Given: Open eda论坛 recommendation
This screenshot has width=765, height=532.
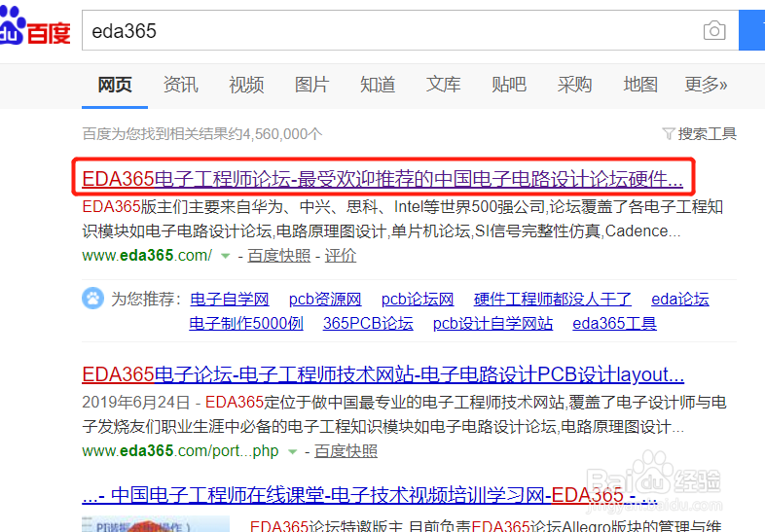Looking at the screenshot, I should click(680, 299).
